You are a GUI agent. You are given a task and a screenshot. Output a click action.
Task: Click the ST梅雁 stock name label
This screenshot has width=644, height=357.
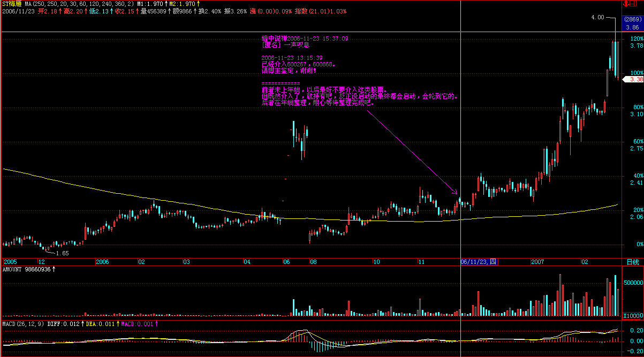point(12,4)
